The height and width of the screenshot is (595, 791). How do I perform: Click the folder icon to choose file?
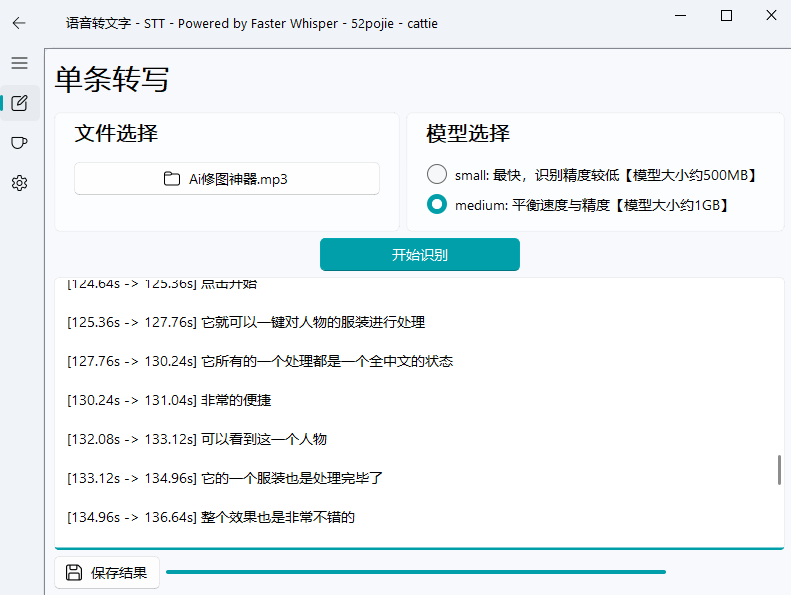[x=172, y=179]
